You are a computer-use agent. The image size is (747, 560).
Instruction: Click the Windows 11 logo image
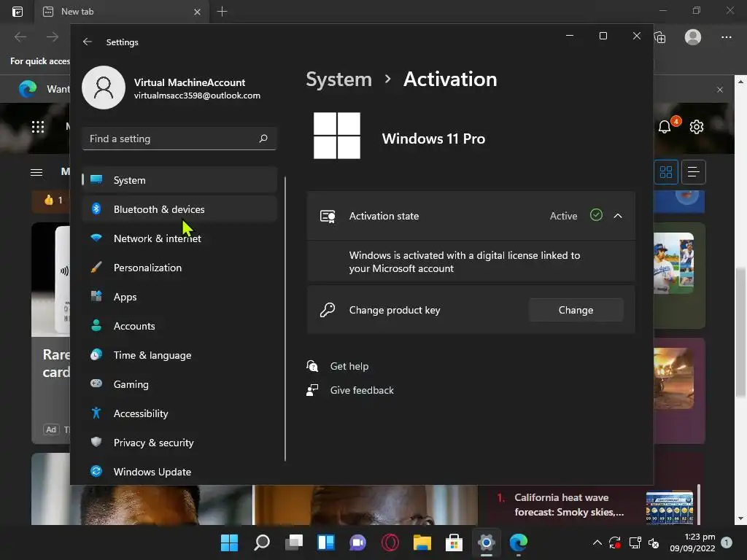[337, 136]
